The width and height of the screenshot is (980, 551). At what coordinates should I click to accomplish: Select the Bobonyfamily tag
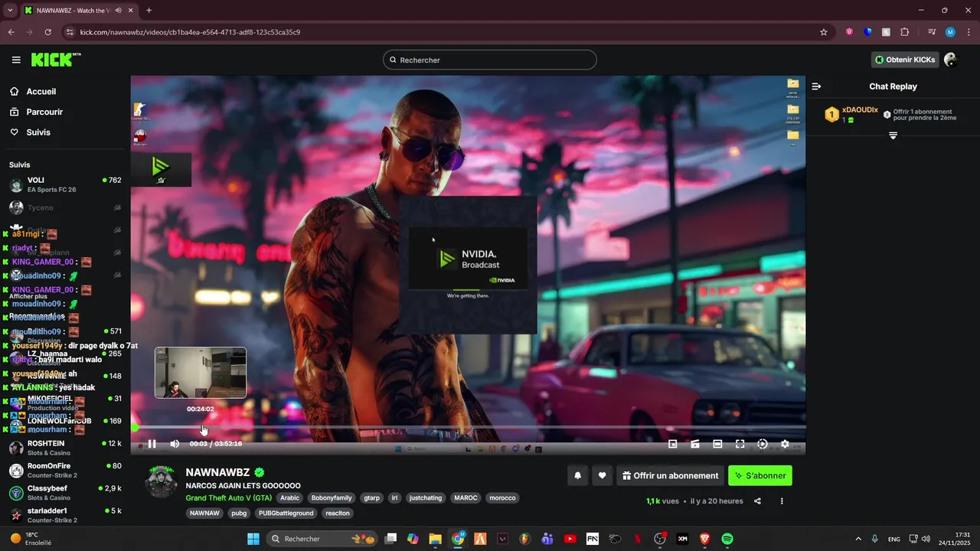[x=332, y=497]
